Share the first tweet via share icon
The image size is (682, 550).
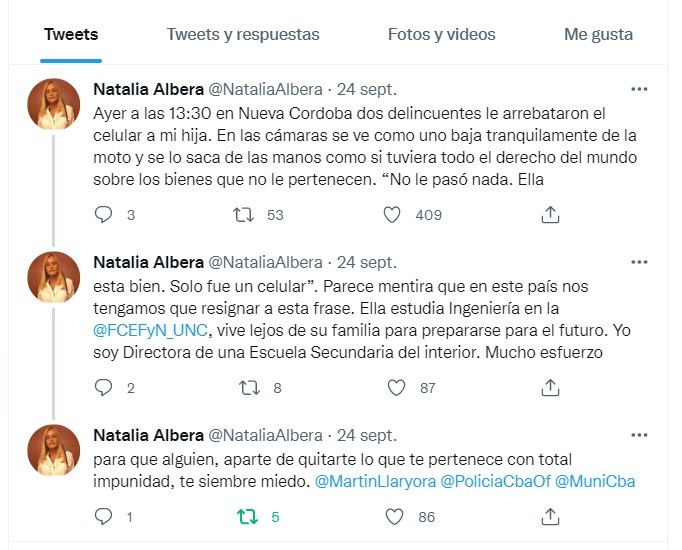coord(550,214)
